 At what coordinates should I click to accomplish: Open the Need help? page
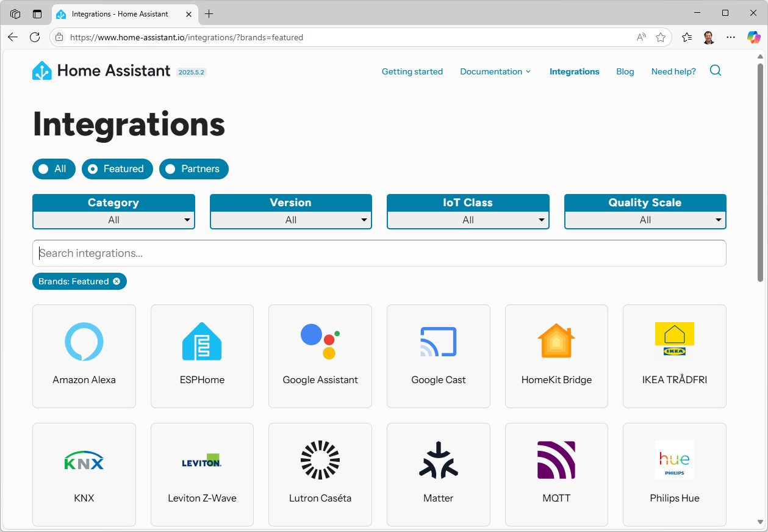pos(673,71)
